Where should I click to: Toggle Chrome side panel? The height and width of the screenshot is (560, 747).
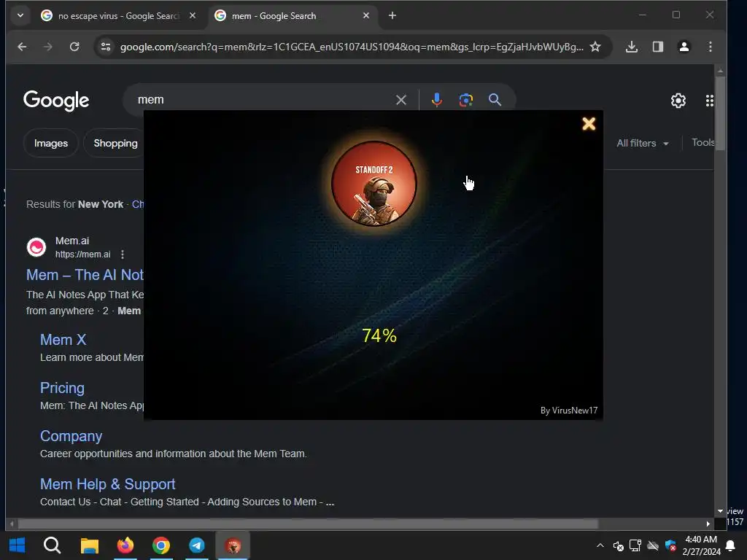tap(658, 47)
